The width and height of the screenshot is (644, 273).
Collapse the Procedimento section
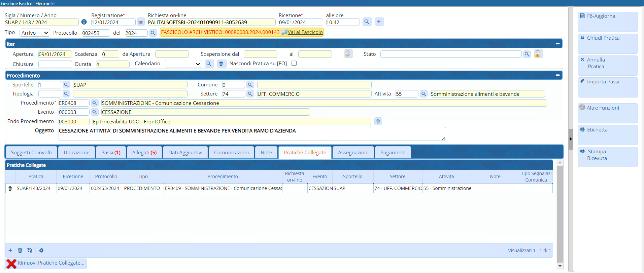coord(557,75)
